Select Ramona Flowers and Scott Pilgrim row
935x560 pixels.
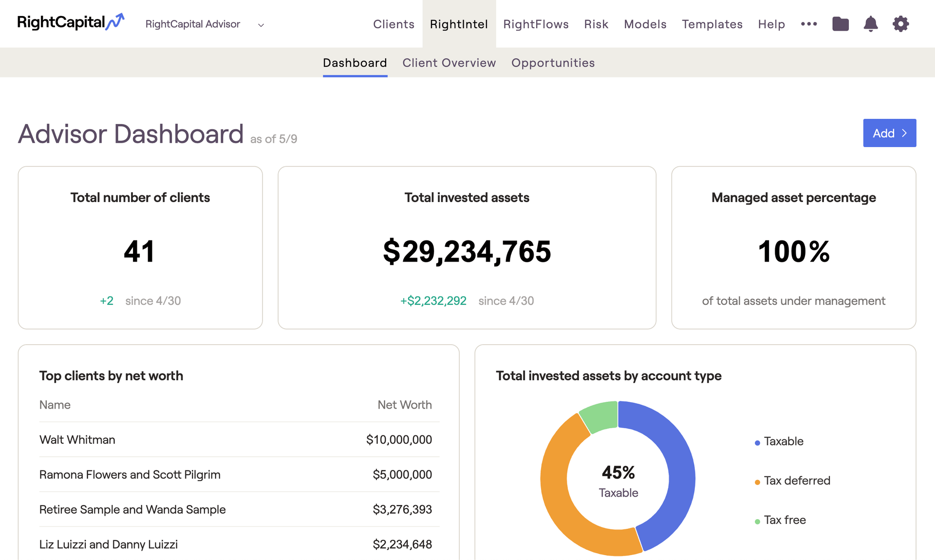(239, 474)
